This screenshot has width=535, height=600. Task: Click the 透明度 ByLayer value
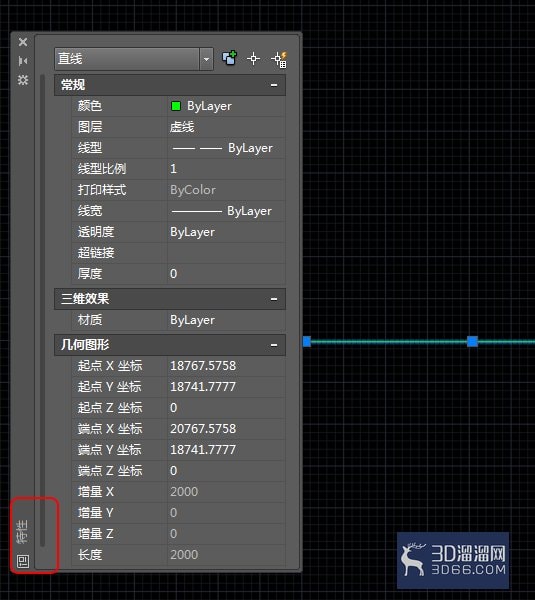[226, 232]
